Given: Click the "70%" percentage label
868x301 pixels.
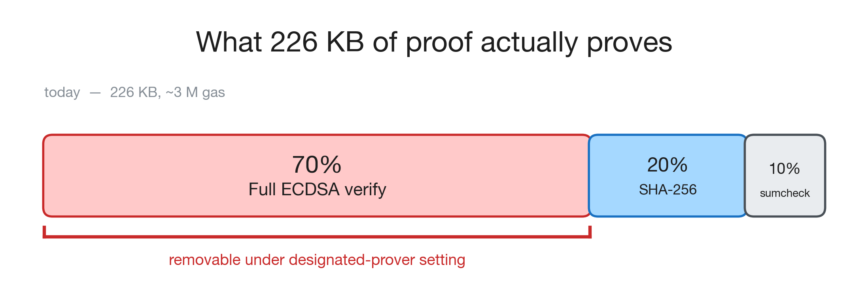Looking at the screenshot, I should (316, 165).
